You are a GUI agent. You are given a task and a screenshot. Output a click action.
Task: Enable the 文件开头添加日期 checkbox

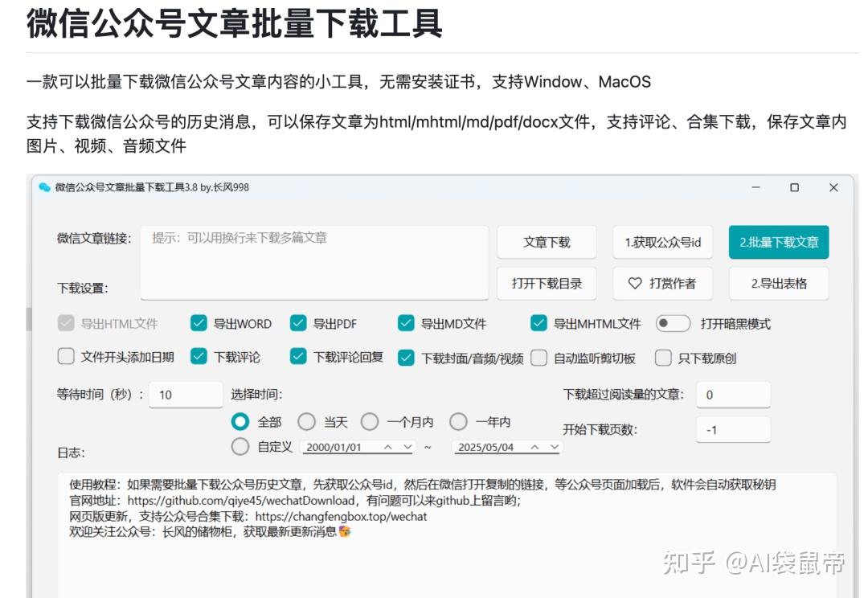(x=66, y=357)
